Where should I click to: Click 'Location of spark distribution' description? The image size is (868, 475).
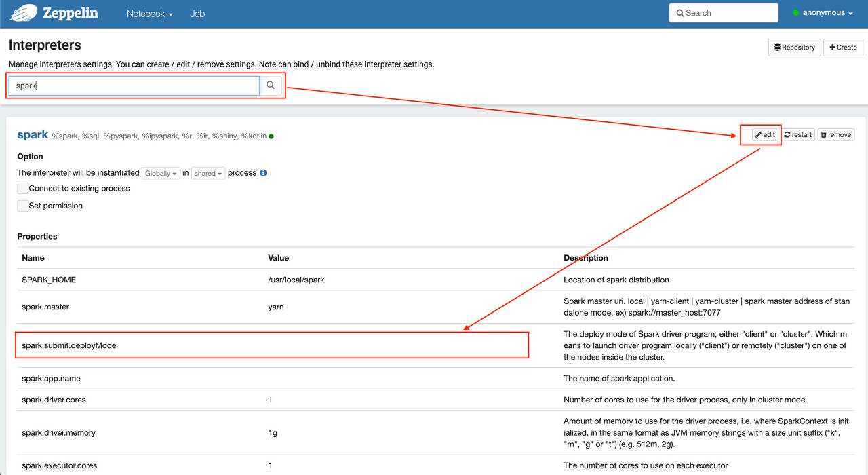(616, 280)
